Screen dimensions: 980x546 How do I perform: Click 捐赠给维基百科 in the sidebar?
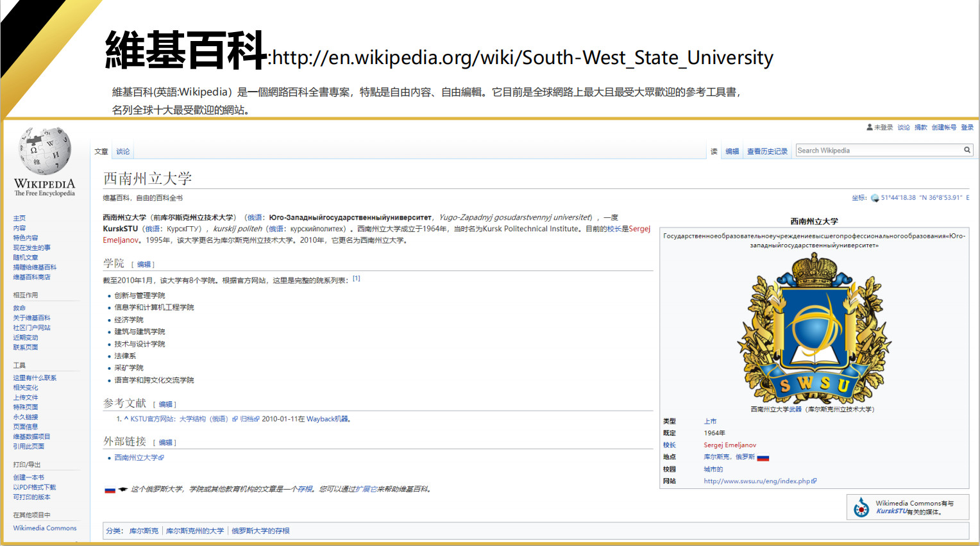pos(35,267)
